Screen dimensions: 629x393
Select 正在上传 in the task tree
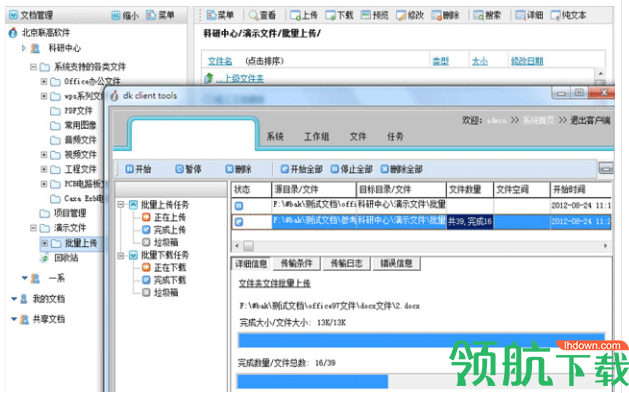point(170,217)
